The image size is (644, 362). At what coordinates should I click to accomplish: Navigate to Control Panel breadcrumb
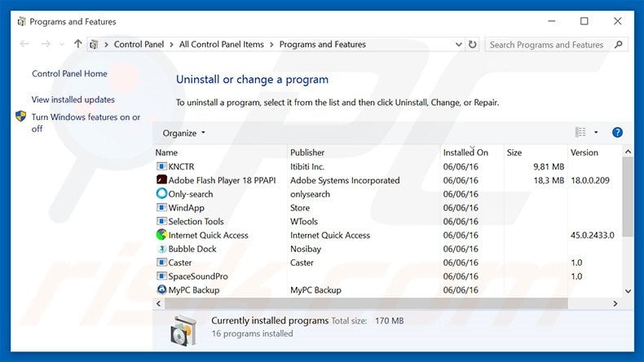coord(139,44)
